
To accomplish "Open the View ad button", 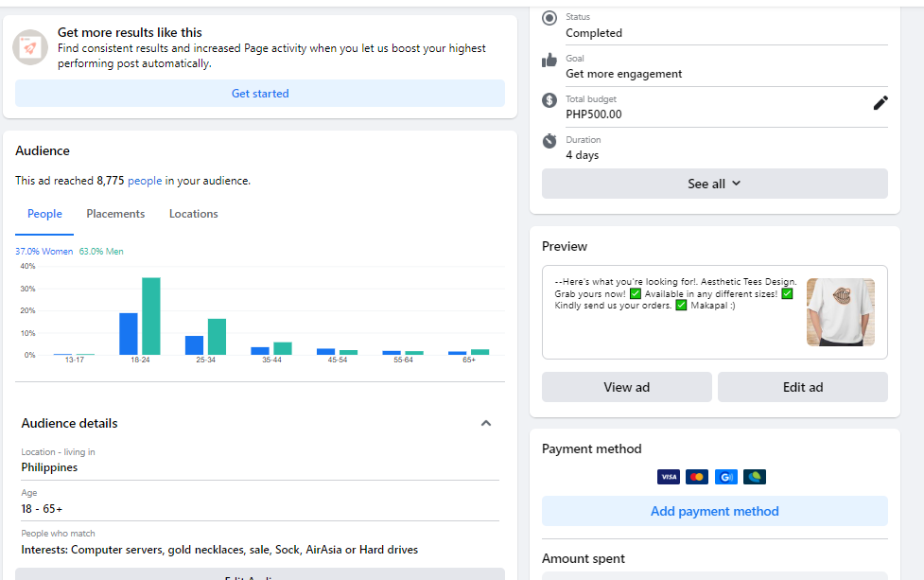I will [626, 387].
